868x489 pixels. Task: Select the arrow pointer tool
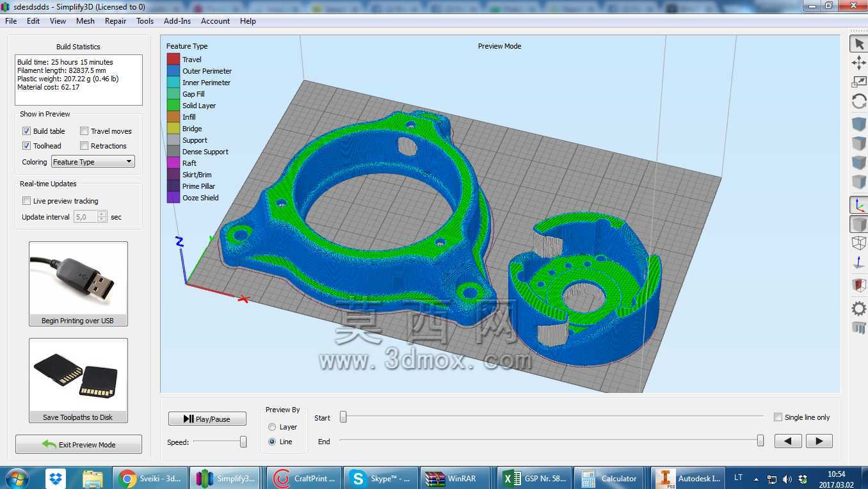[858, 44]
